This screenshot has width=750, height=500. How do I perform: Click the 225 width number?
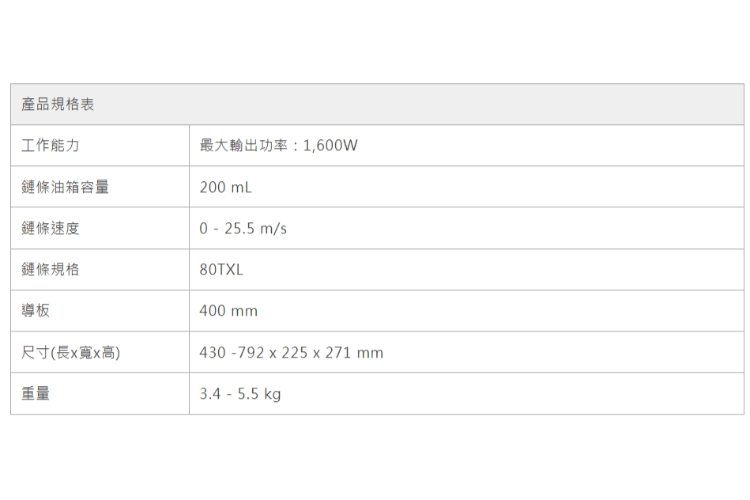[294, 353]
